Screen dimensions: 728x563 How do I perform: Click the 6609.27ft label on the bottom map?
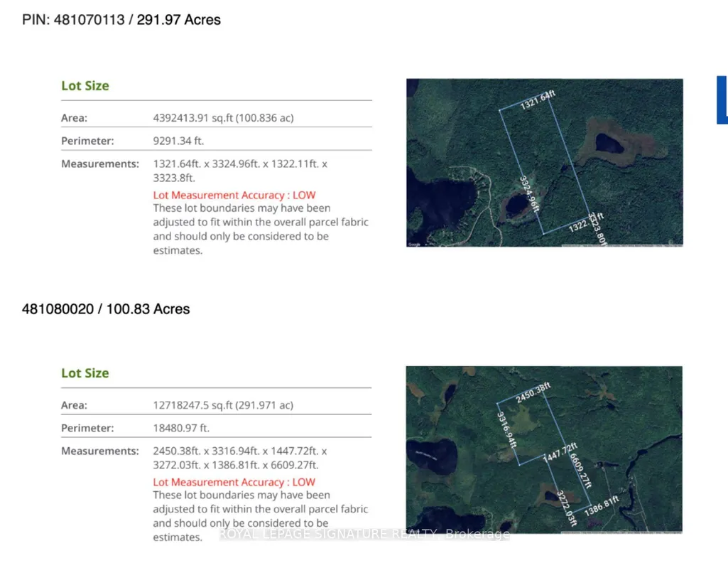[x=580, y=471]
